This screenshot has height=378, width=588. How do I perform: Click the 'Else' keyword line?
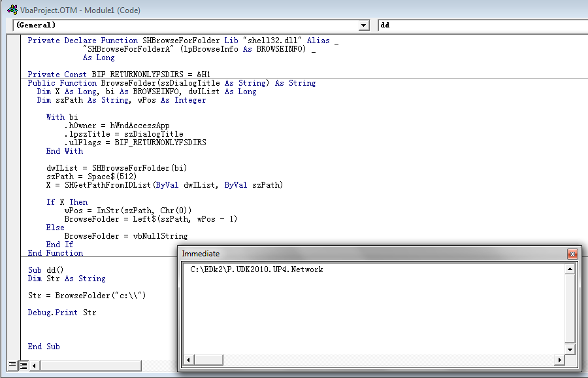tap(55, 228)
